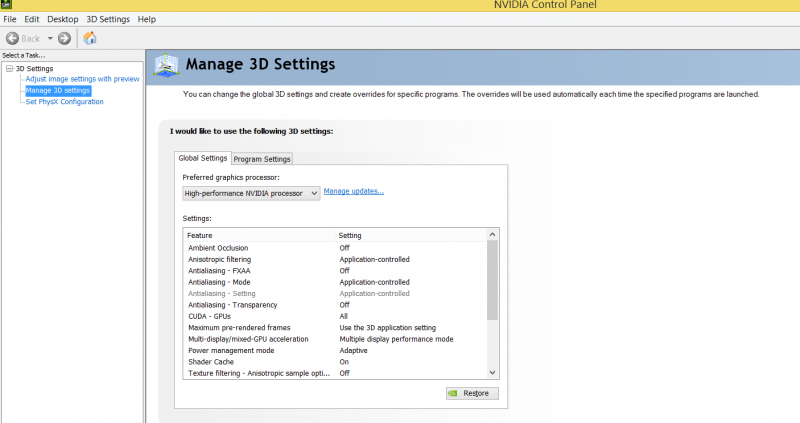Open the Home icon in toolbar
Image resolution: width=800 pixels, height=423 pixels.
pyautogui.click(x=90, y=38)
